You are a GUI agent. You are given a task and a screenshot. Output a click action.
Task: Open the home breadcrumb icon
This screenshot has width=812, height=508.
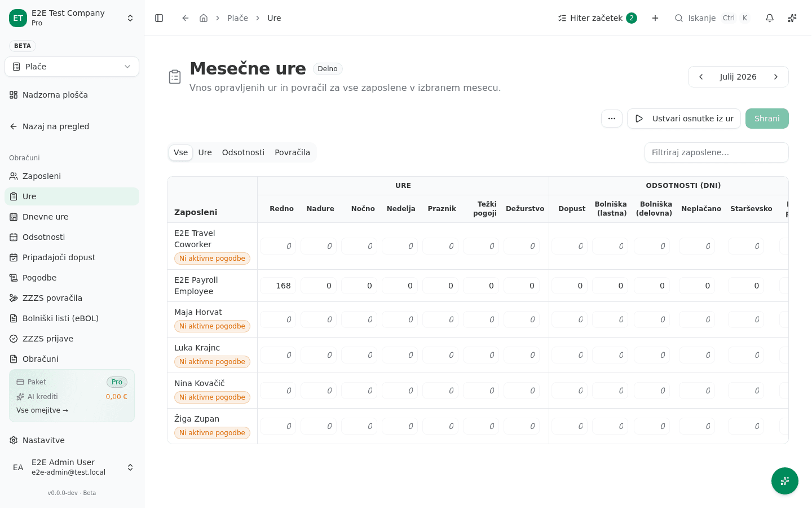click(204, 18)
